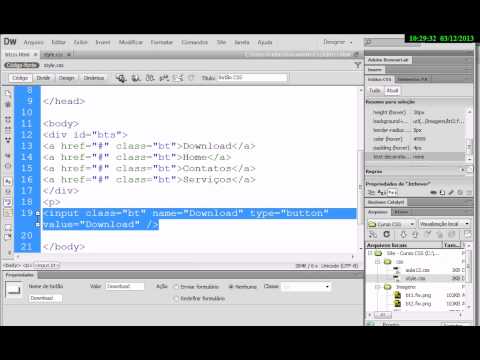Click the browser compatibility check icon

click(x=178, y=78)
